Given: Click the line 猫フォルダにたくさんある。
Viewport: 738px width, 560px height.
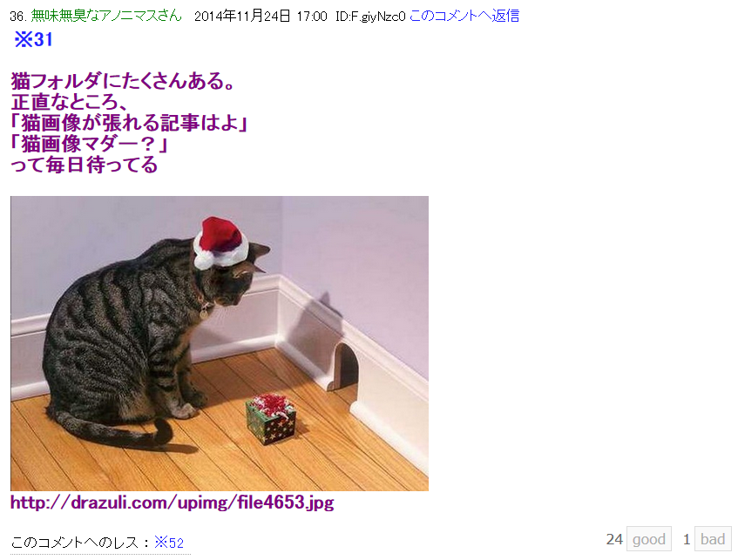Looking at the screenshot, I should 122,81.
